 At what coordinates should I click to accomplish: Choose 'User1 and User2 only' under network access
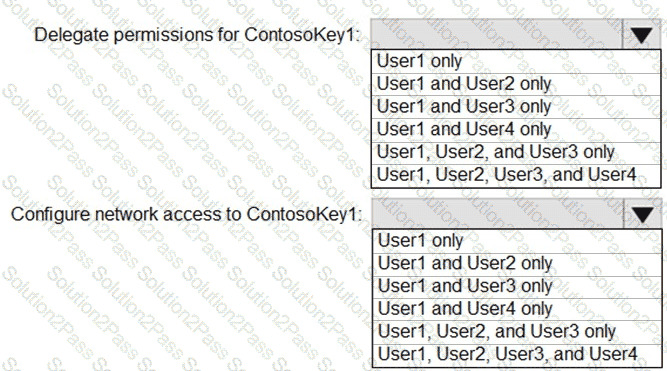point(517,264)
